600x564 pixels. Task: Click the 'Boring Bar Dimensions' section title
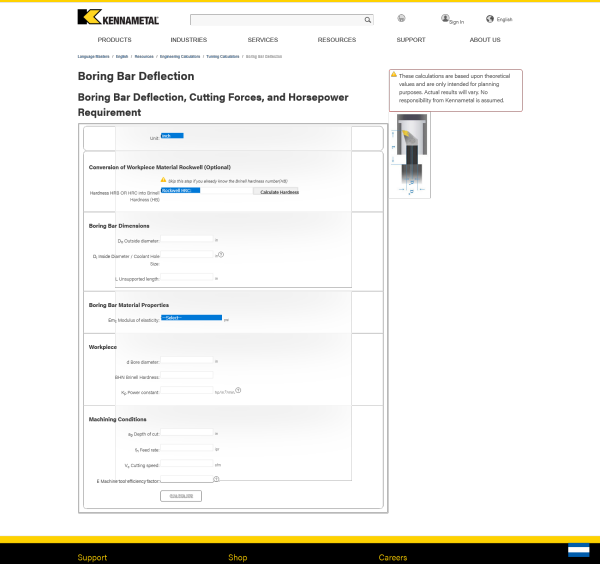point(119,226)
